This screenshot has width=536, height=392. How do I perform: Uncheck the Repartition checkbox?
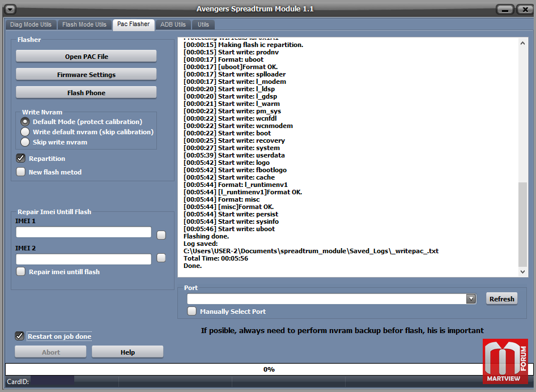(x=21, y=158)
